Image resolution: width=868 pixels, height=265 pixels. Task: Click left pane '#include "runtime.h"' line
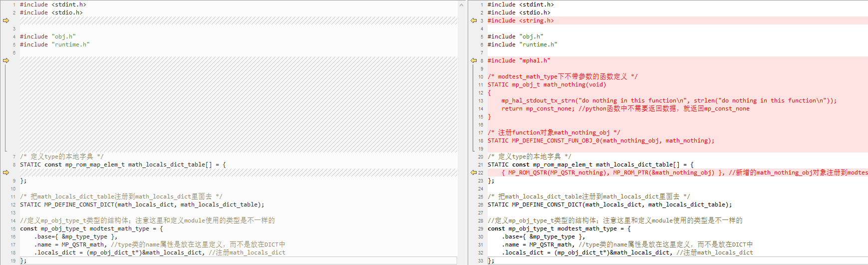[55, 44]
